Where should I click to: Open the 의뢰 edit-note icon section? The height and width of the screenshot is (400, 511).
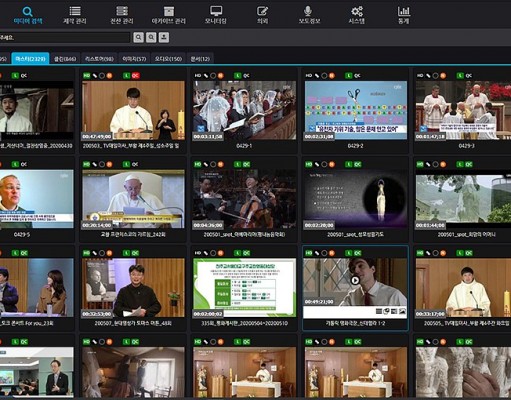(263, 15)
